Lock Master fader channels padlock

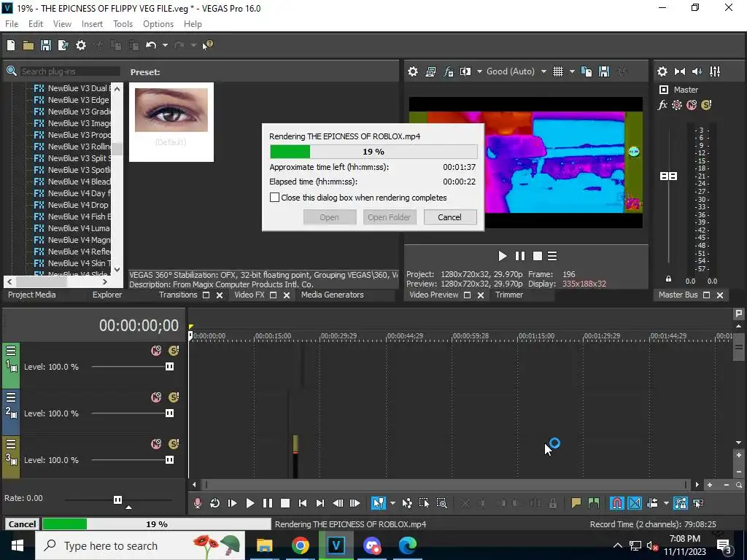click(668, 279)
